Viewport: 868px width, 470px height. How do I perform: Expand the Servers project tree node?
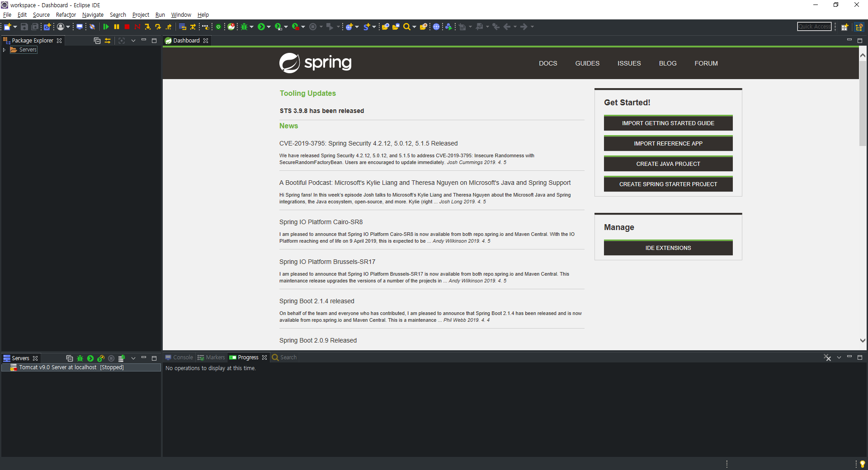click(4, 50)
